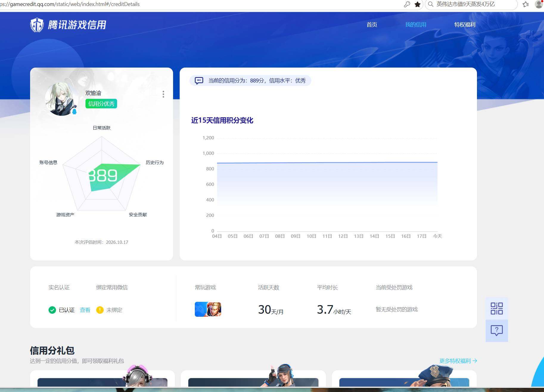Click the user avatar 欢愉渝
Viewport: 544px width, 392px height.
62,99
